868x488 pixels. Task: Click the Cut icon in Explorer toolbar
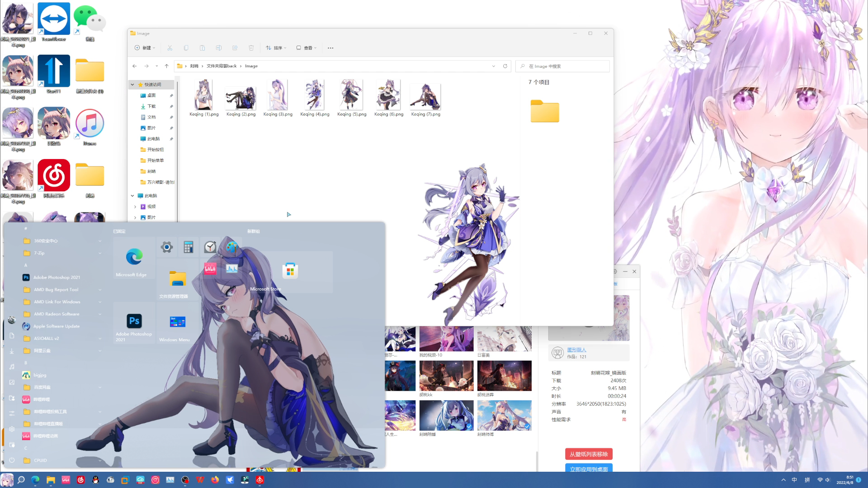(x=170, y=48)
